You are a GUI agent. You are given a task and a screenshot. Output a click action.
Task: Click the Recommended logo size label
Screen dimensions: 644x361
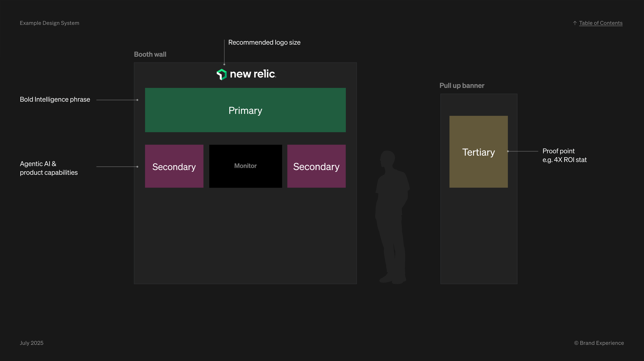click(264, 42)
